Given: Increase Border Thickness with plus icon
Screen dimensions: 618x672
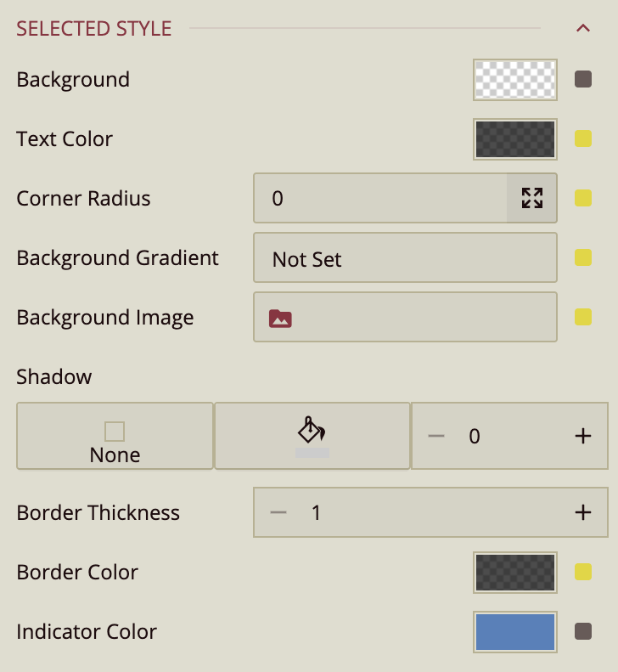Looking at the screenshot, I should pyautogui.click(x=583, y=513).
